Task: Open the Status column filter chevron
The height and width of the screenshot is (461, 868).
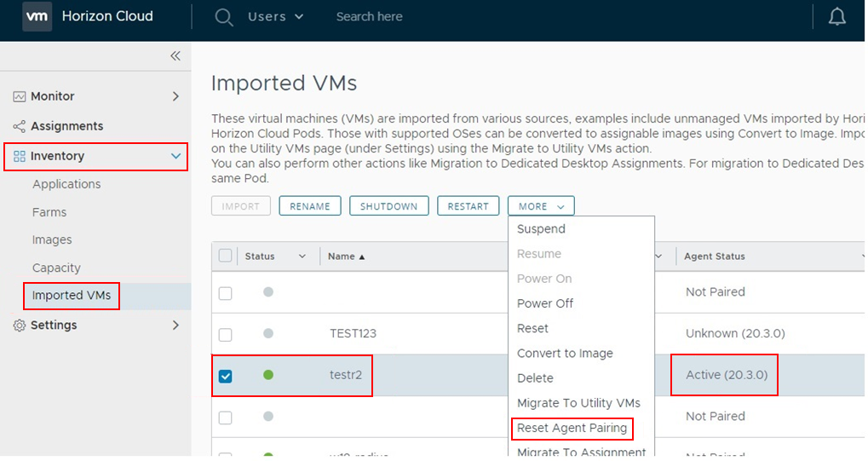Action: tap(302, 256)
